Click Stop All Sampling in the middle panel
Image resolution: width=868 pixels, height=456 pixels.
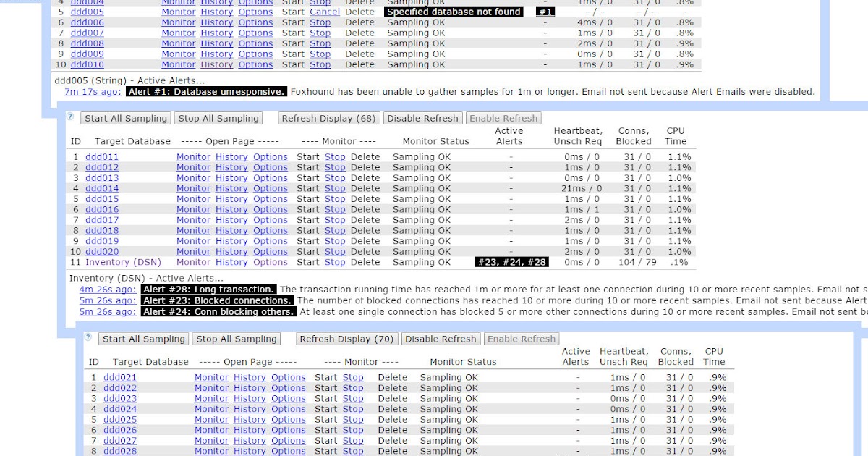point(218,118)
